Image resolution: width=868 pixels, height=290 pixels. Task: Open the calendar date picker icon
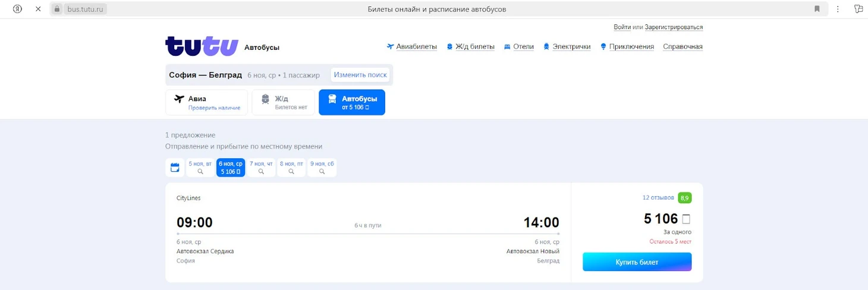(175, 168)
